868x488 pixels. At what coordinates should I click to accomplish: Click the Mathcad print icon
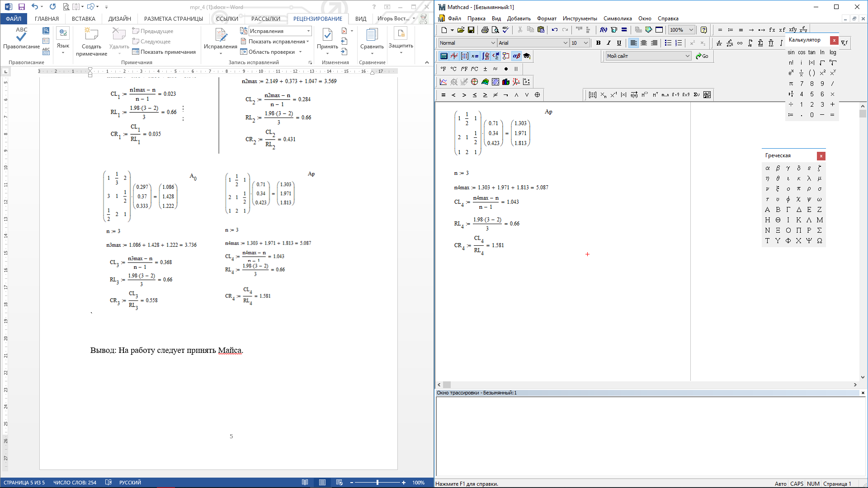click(485, 30)
